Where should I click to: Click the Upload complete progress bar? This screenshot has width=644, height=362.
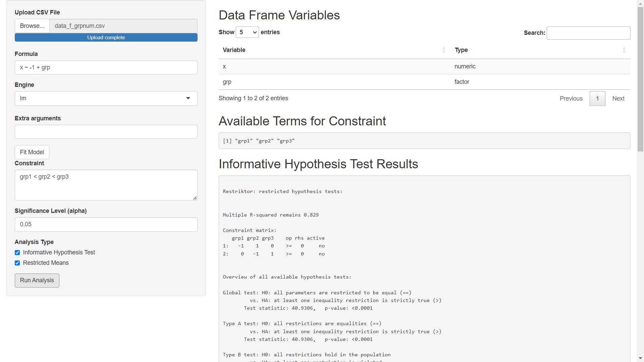[x=106, y=38]
